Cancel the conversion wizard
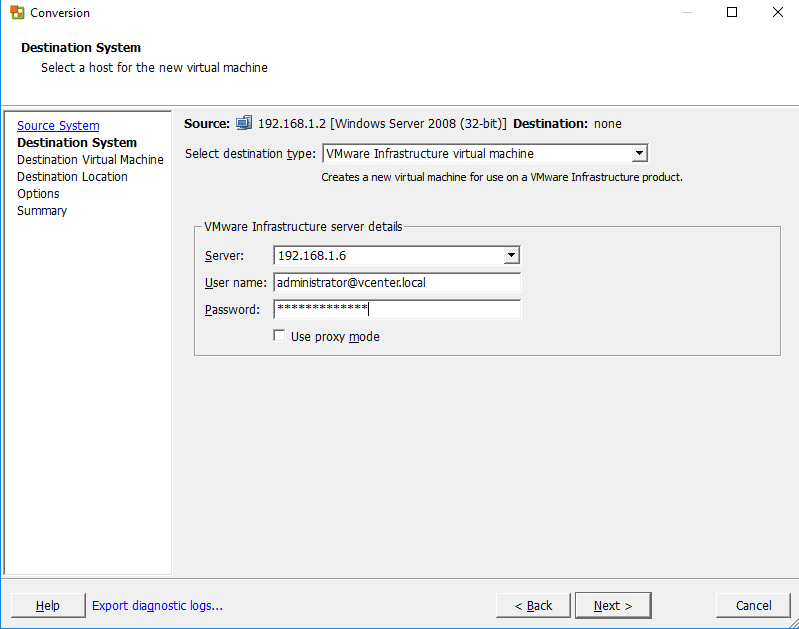 click(x=753, y=606)
